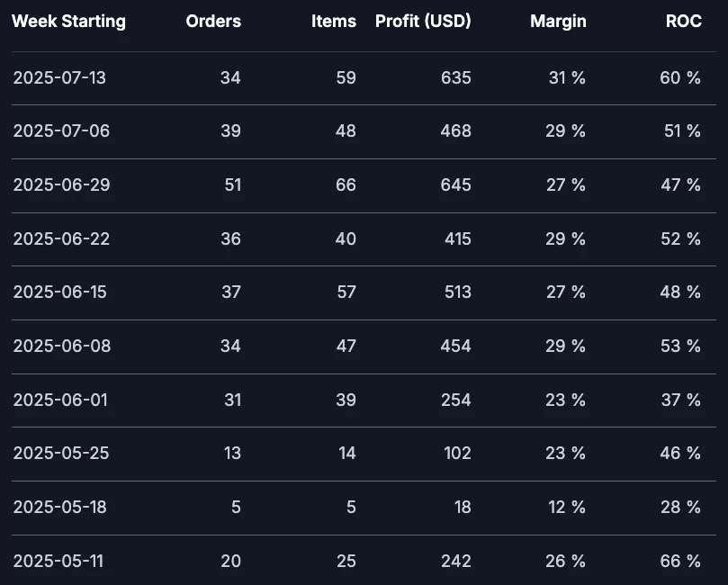Click the 2025-05-11 date cell

point(58,561)
